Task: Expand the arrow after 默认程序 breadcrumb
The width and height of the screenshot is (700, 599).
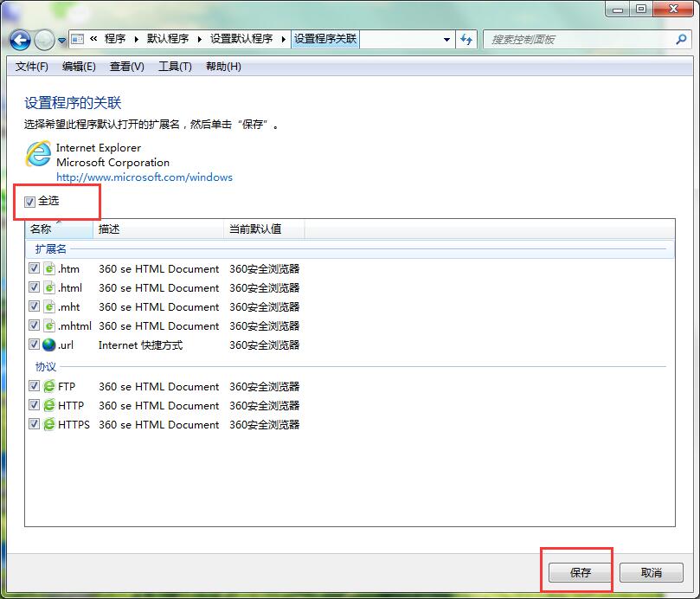Action: 199,39
